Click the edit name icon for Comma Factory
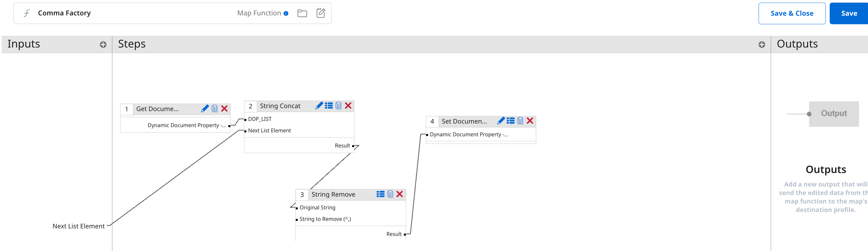Image resolution: width=868 pixels, height=251 pixels. pyautogui.click(x=321, y=13)
